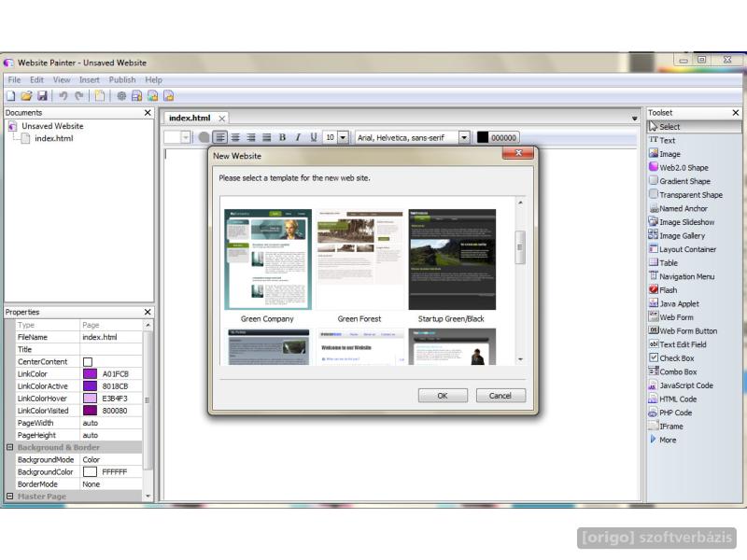This screenshot has width=747, height=560.
Task: Open the gear settings toolbar icon
Action: [121, 96]
